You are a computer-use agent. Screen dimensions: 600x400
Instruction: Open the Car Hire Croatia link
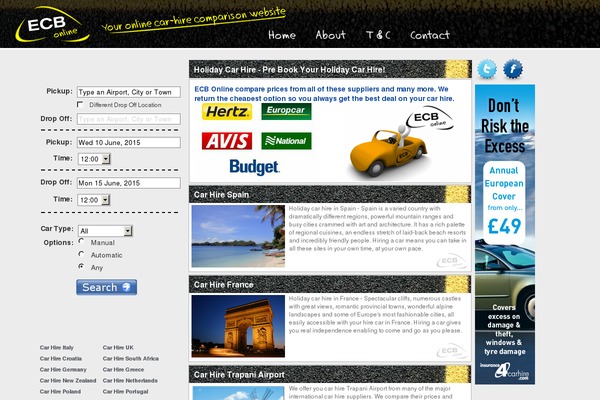click(61, 359)
